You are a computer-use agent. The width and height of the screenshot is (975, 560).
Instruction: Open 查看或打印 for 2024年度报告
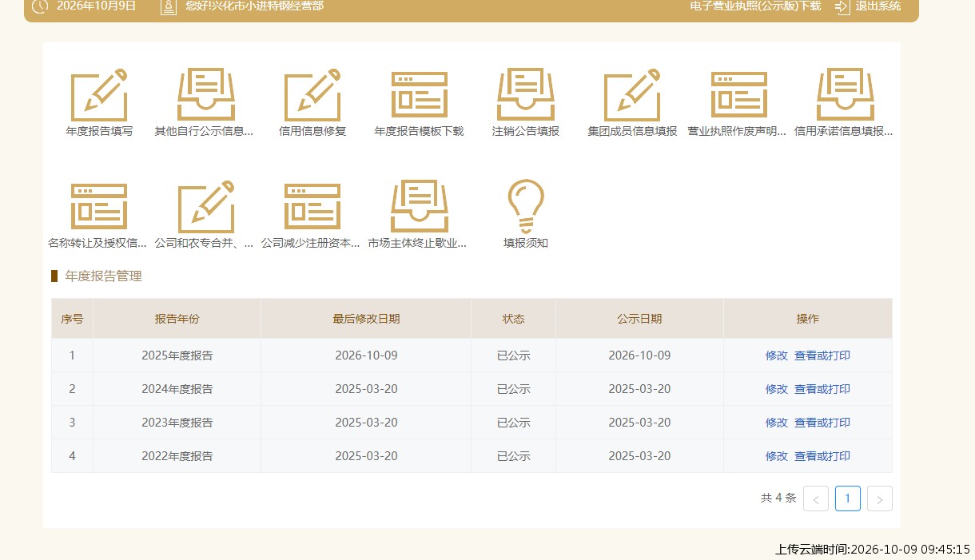822,389
